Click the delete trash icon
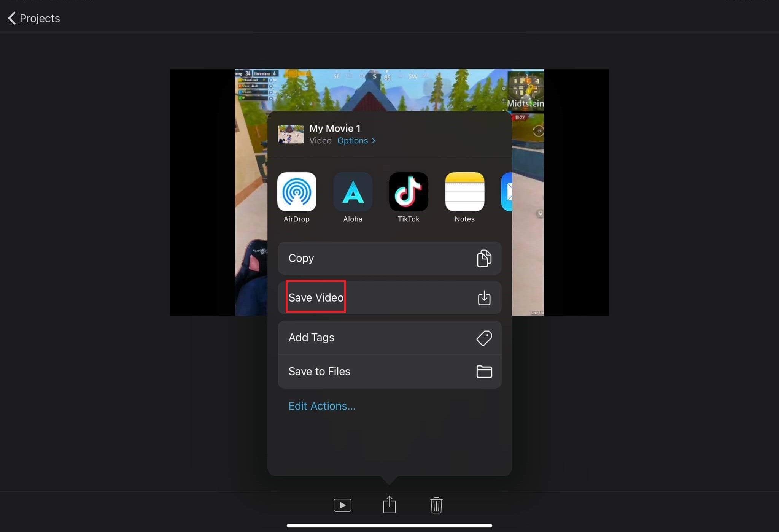Viewport: 779px width, 532px height. pos(436,505)
